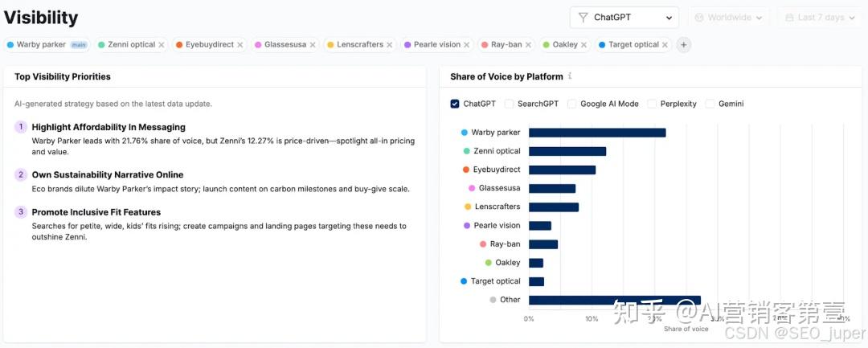Click Share of Voice info icon
Viewport: 868px width, 348px height.
(570, 76)
